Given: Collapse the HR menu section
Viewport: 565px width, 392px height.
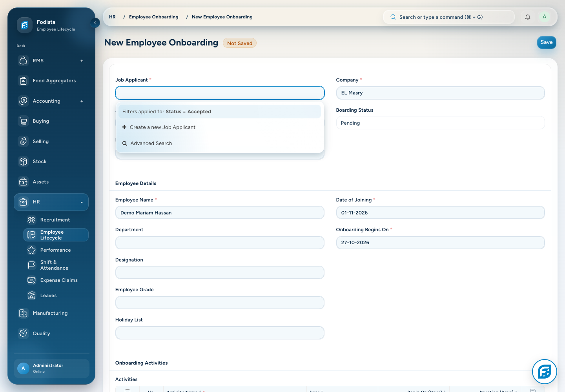Looking at the screenshot, I should 82,202.
